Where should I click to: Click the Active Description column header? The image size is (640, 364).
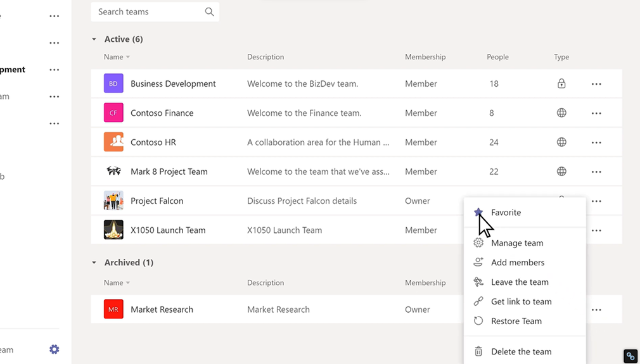(x=266, y=57)
